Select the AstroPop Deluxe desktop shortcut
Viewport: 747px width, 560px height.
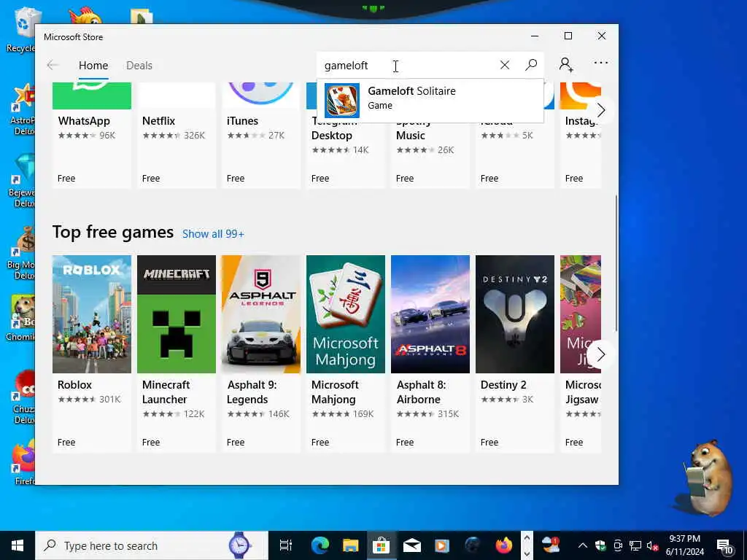(x=23, y=109)
